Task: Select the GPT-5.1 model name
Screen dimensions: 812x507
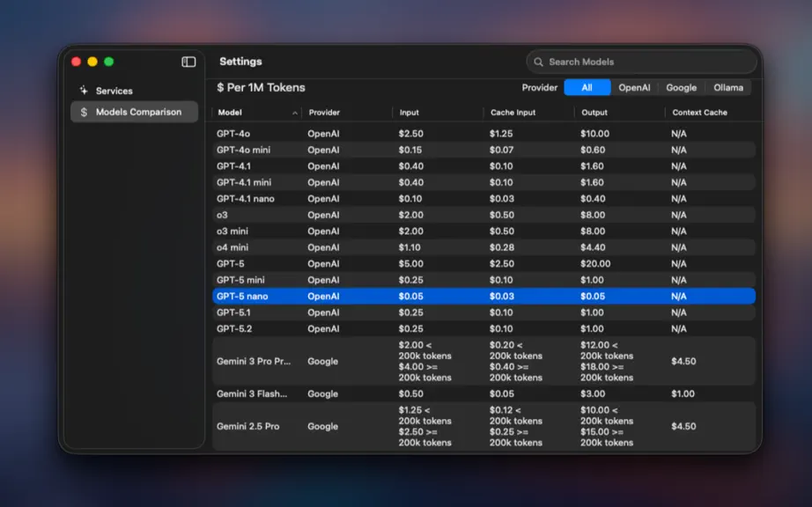Action: point(233,312)
